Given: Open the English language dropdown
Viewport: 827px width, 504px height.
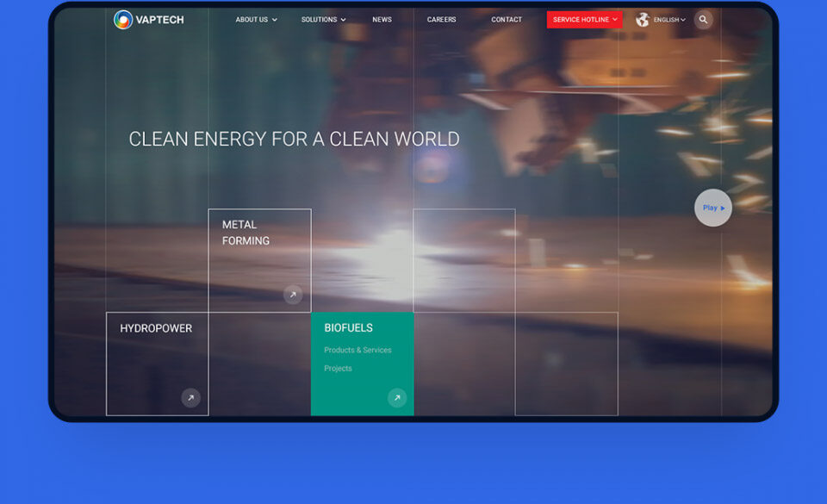Looking at the screenshot, I should [x=669, y=20].
